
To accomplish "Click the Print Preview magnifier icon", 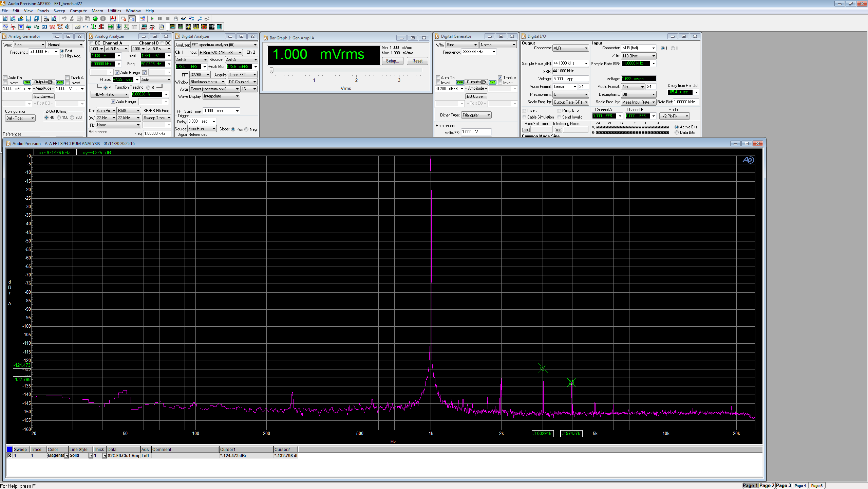I will tap(54, 19).
